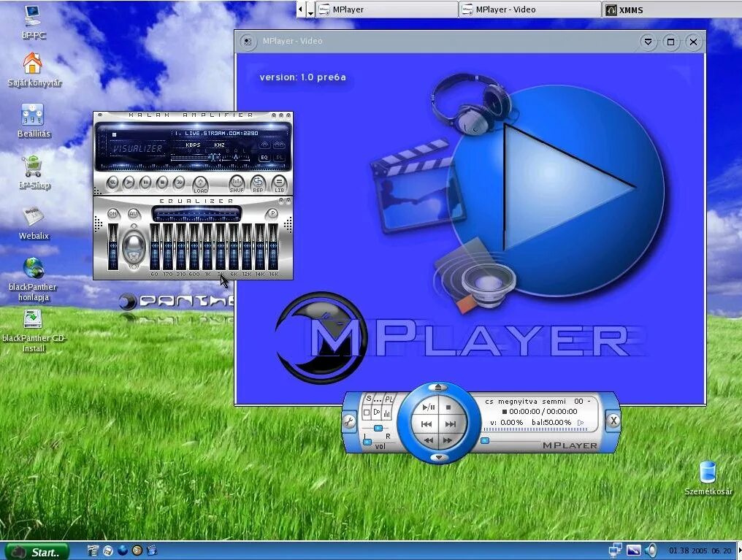This screenshot has height=560, width=742.
Task: Switch to the MPlayer - Video taskbar entry
Action: (x=529, y=9)
